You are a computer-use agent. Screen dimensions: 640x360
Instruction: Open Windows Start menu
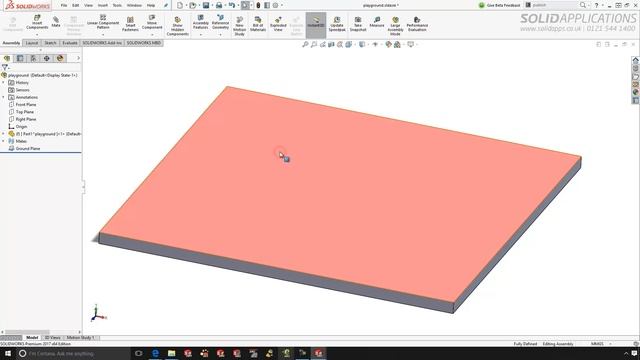coord(7,353)
